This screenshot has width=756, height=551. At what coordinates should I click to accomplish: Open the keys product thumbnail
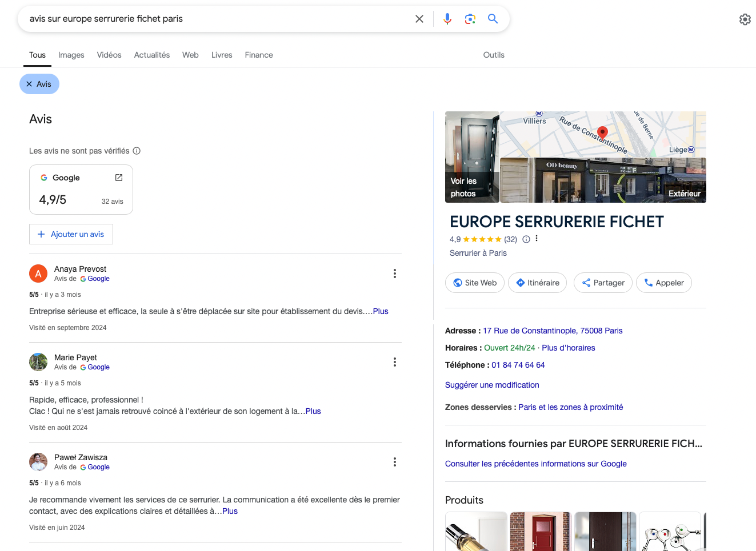click(670, 532)
